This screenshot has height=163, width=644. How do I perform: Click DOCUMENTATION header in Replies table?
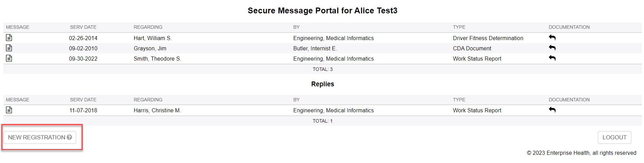pos(569,100)
